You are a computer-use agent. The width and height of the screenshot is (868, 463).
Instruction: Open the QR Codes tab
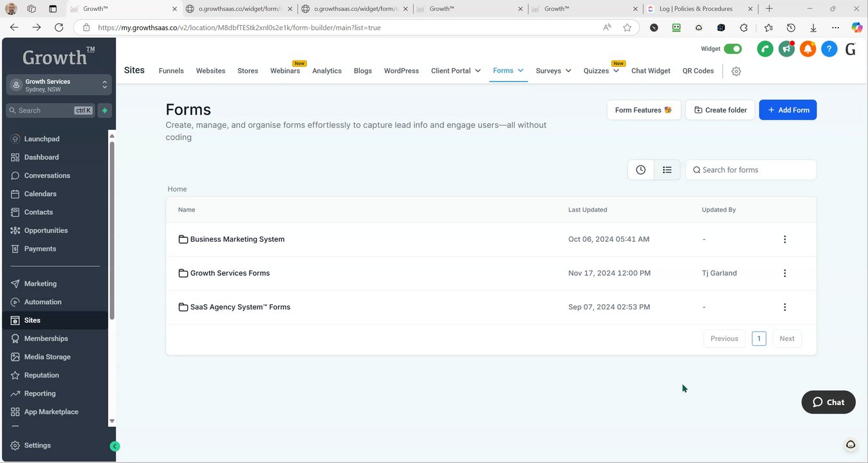698,71
